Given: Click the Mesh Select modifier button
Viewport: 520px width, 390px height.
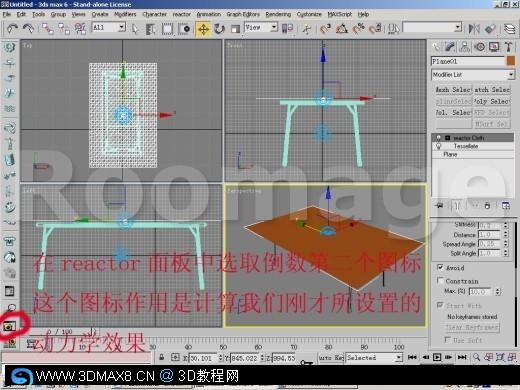Looking at the screenshot, I should [x=454, y=89].
